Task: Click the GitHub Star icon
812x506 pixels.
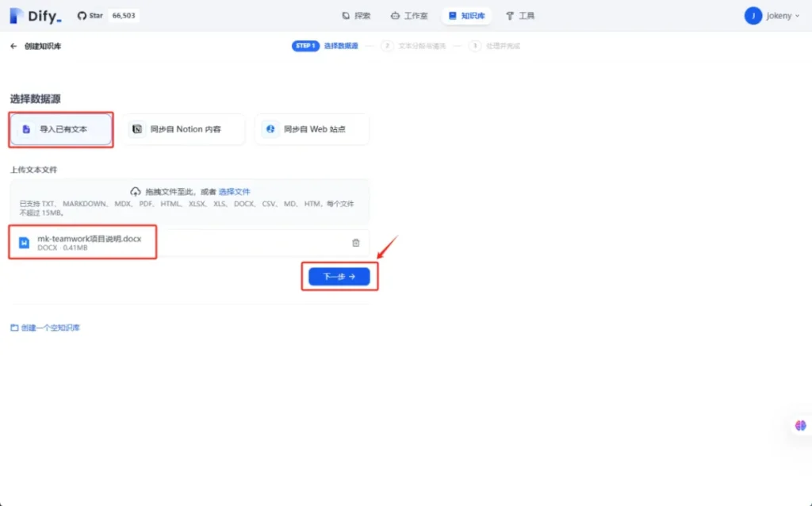Action: [82, 16]
